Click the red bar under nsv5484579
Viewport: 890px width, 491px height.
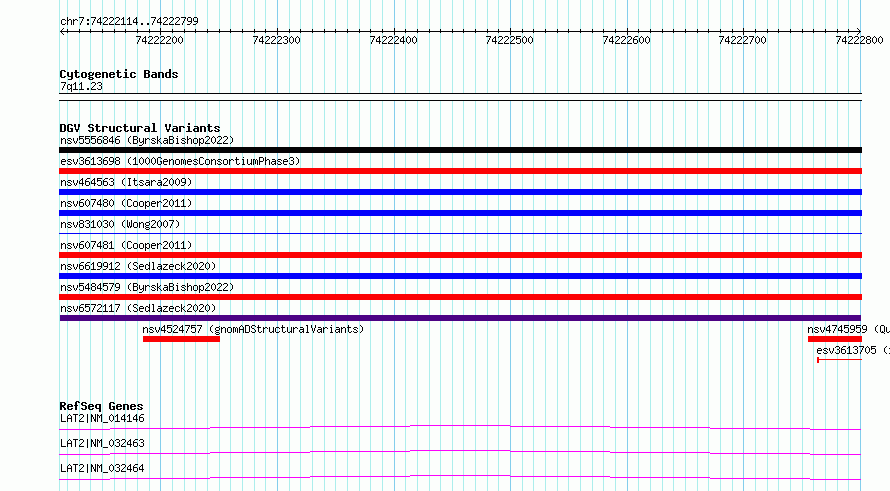click(460, 297)
